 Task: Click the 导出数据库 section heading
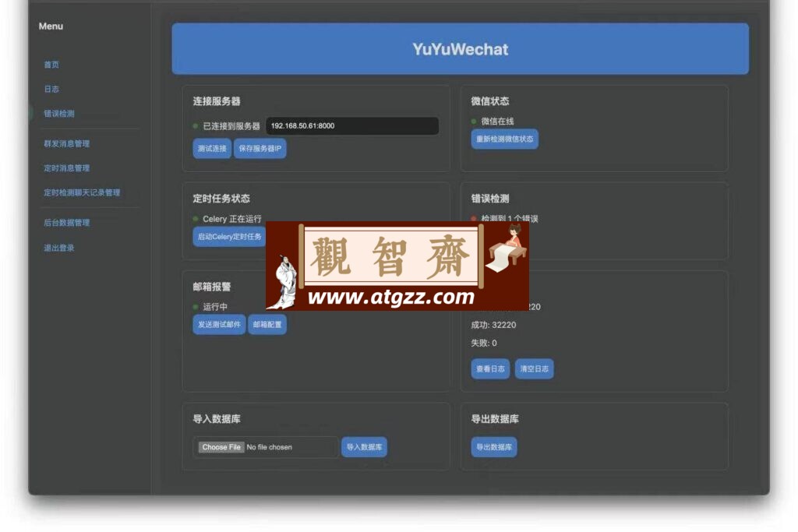tap(495, 419)
